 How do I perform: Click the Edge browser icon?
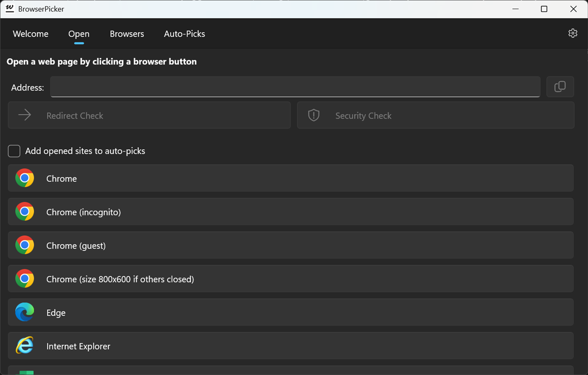tap(25, 313)
